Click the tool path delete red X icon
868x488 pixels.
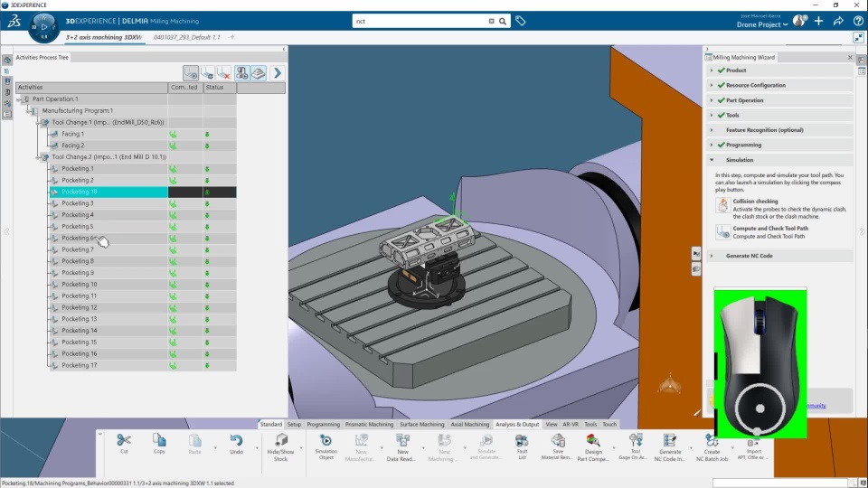(x=223, y=73)
